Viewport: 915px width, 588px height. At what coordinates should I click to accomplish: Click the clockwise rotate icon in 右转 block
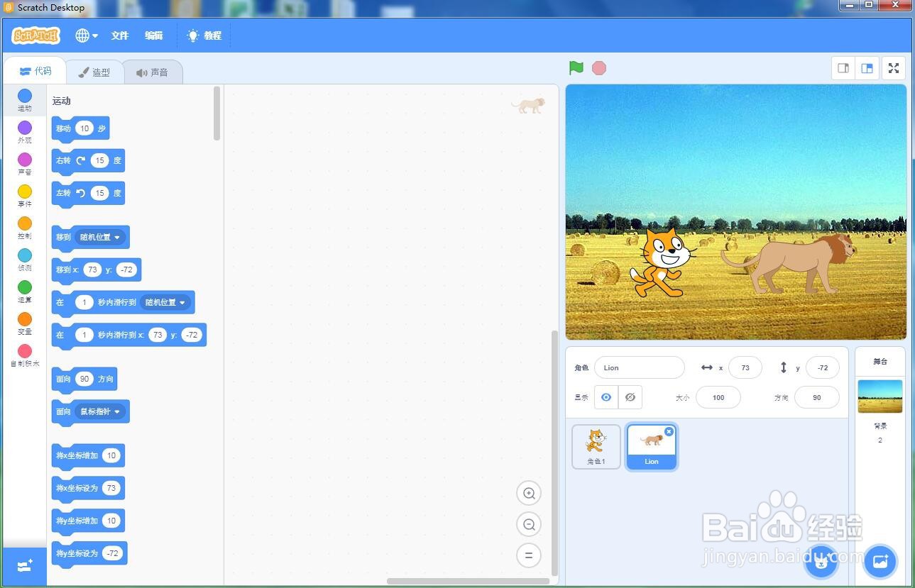point(81,160)
